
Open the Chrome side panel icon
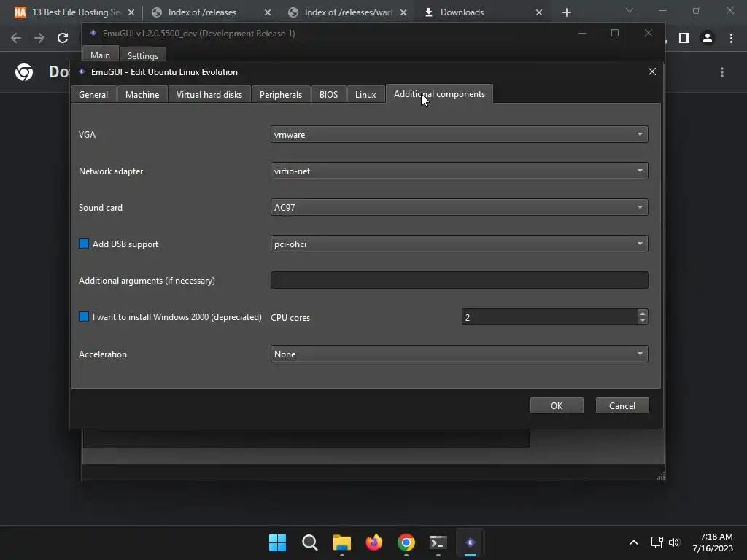click(x=684, y=38)
